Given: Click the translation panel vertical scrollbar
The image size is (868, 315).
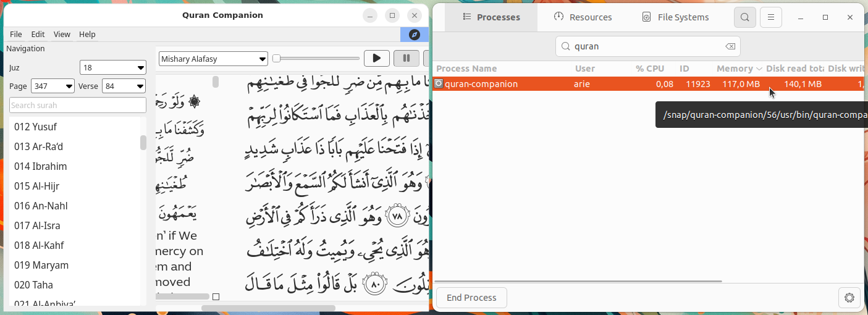Looking at the screenshot, I should click(216, 82).
